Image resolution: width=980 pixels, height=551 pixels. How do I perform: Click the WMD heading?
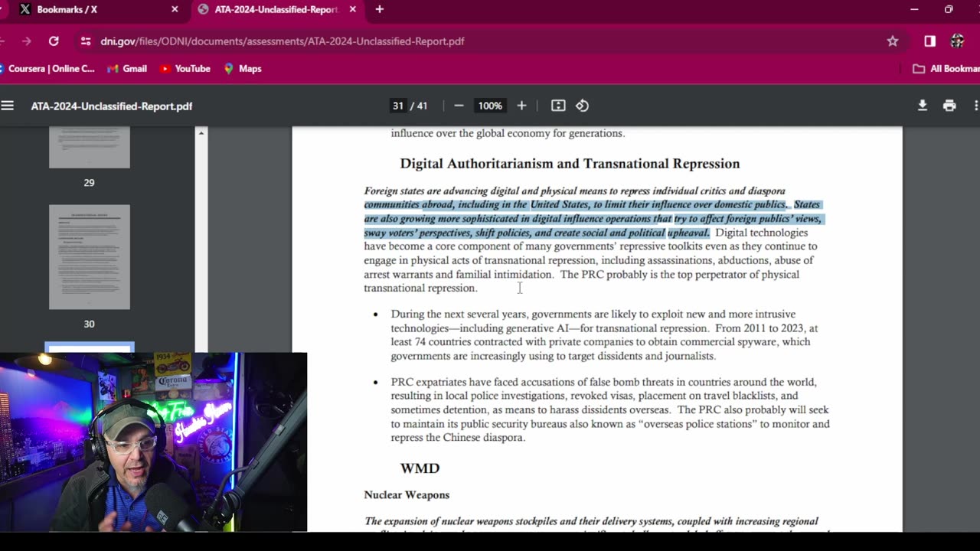click(x=420, y=468)
